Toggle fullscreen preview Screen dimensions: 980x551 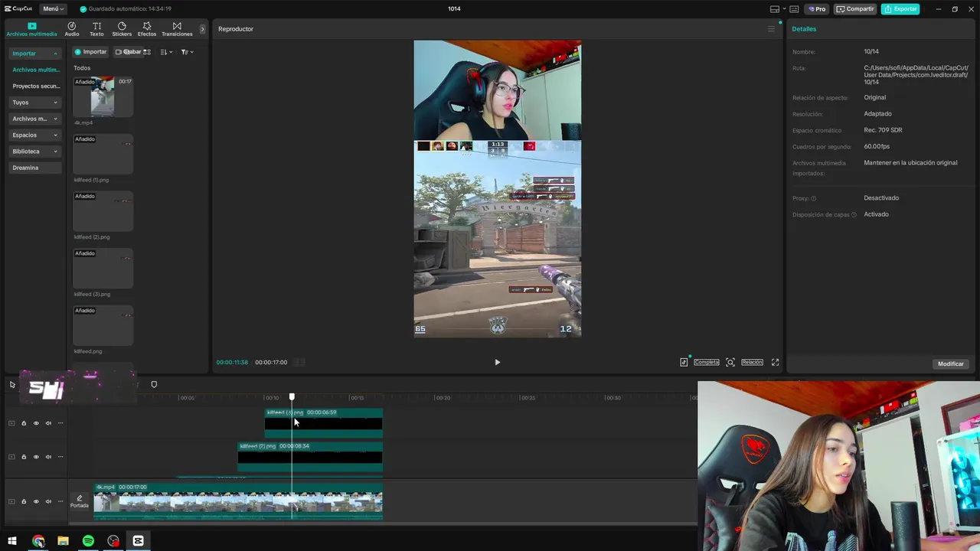tap(775, 363)
